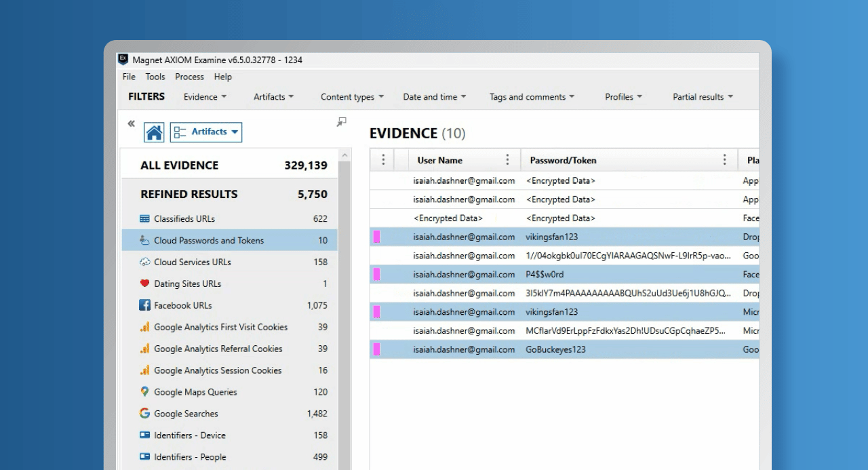
Task: Open Google Searches artifact category
Action: point(186,414)
